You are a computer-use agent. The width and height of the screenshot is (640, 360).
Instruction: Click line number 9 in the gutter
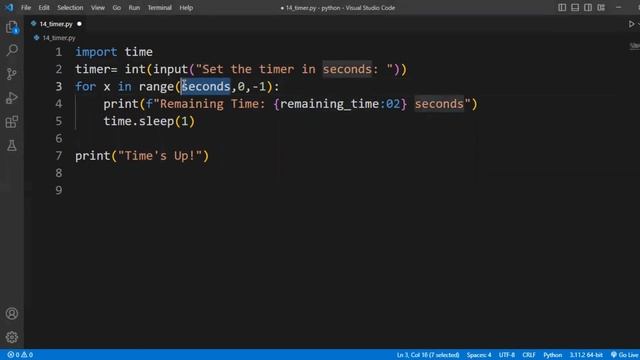[59, 190]
